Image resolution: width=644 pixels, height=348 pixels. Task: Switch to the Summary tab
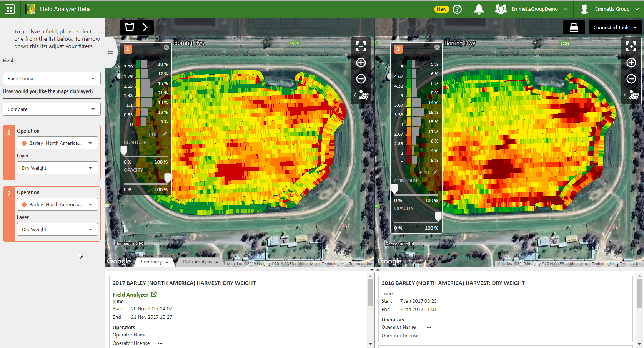155,262
